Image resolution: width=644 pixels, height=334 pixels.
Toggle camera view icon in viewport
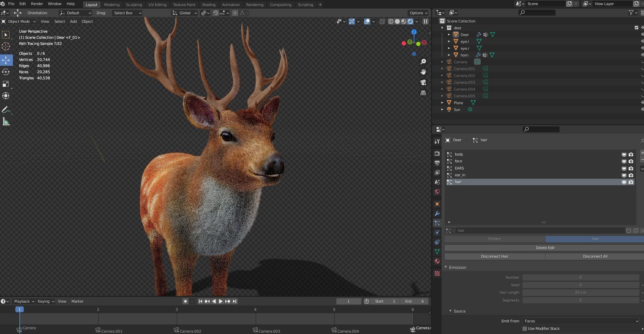tap(423, 82)
